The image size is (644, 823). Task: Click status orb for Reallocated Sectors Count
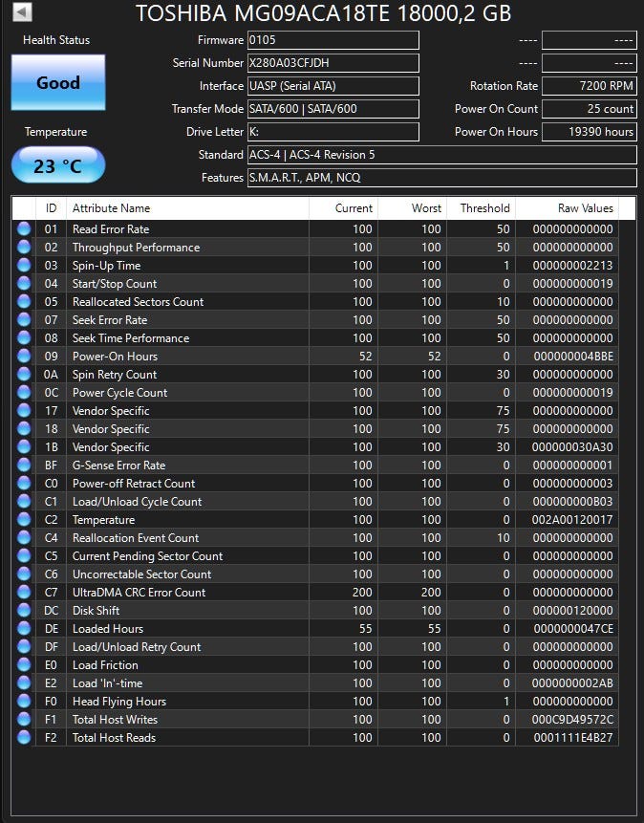point(24,302)
